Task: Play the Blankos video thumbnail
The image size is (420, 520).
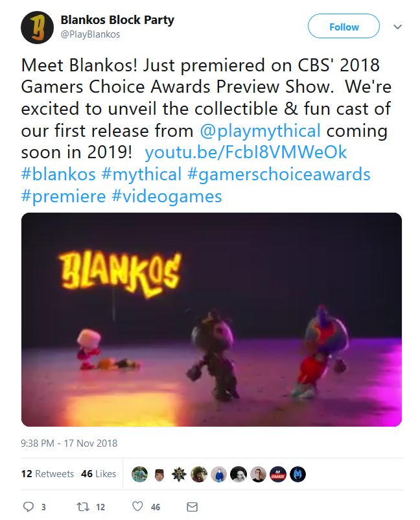Action: [211, 320]
